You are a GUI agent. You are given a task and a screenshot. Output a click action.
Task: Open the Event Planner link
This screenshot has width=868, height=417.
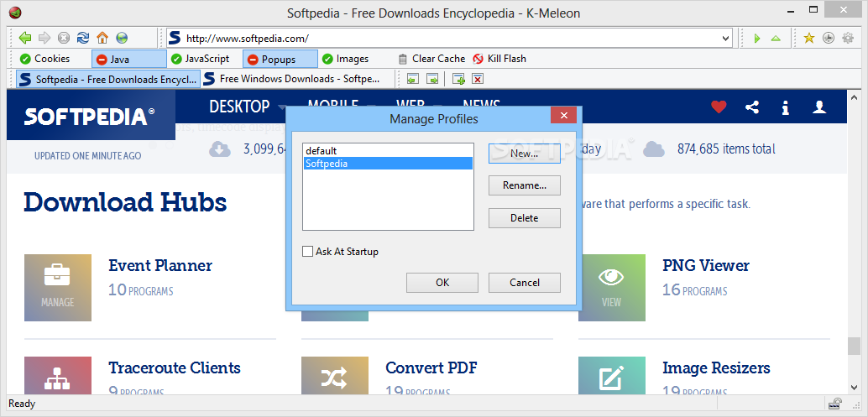point(160,265)
